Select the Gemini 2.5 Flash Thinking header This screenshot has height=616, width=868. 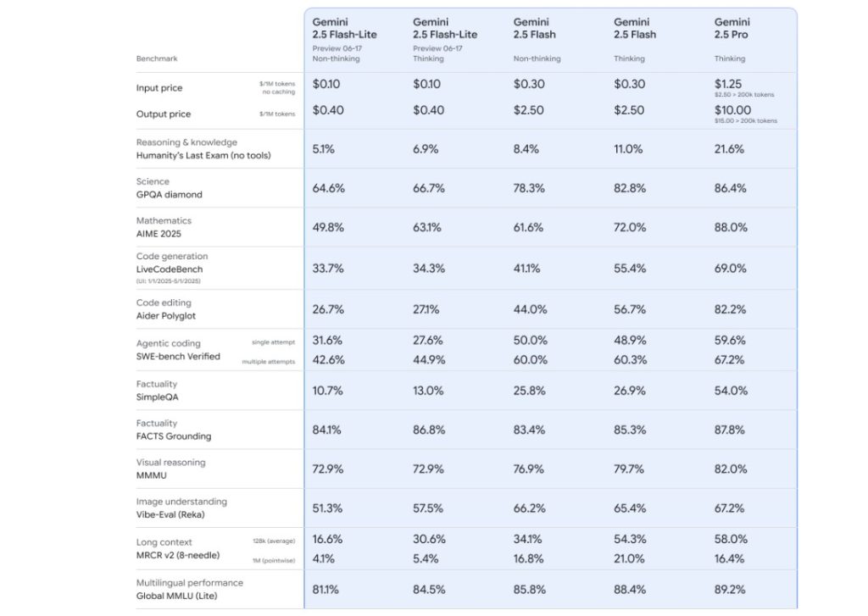point(635,28)
